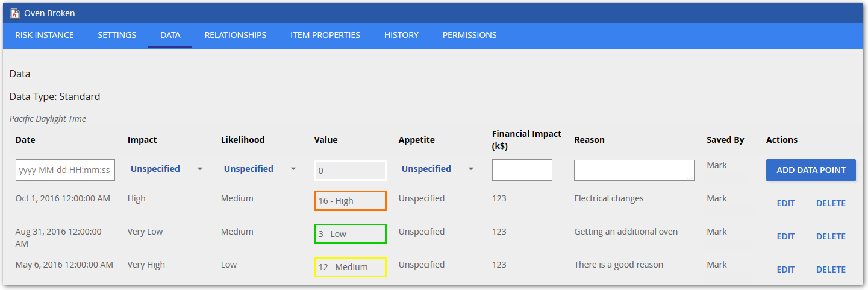The height and width of the screenshot is (290, 868).
Task: Click into the Reason text area
Action: coord(634,170)
